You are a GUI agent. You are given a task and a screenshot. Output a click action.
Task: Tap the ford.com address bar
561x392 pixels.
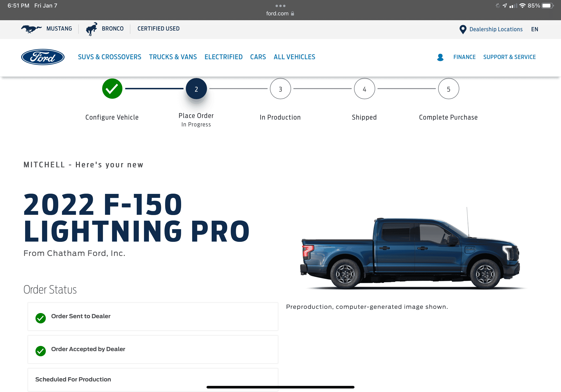[280, 13]
